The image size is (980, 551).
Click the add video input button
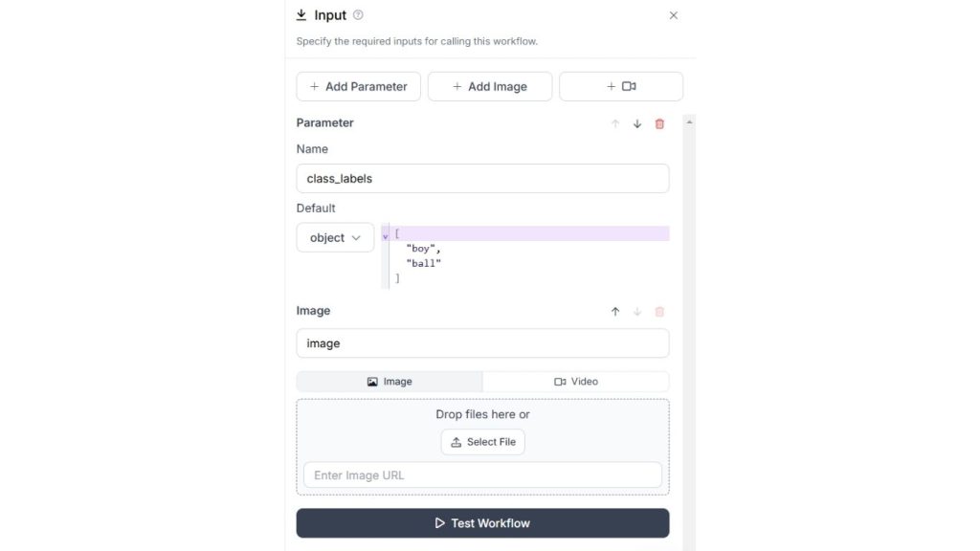click(x=621, y=86)
